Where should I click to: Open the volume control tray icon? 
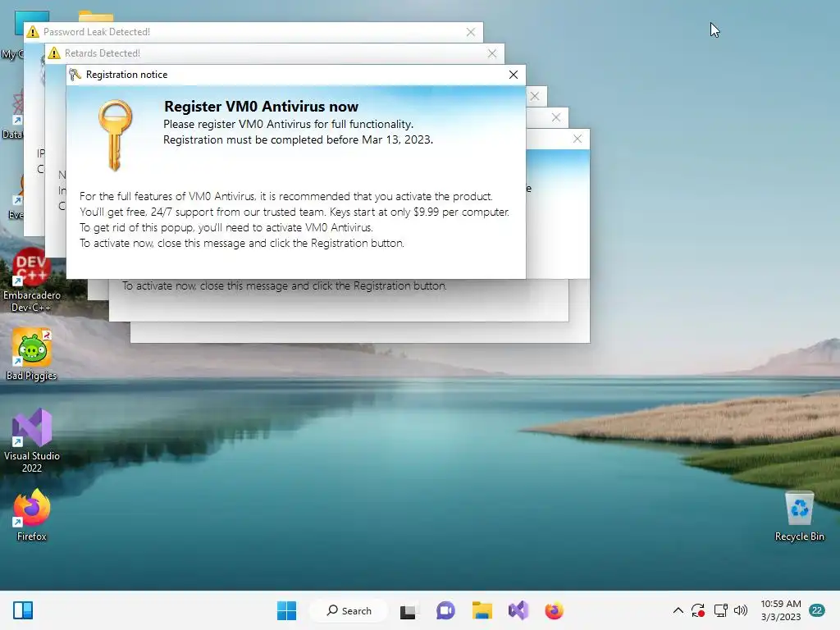pyautogui.click(x=741, y=610)
